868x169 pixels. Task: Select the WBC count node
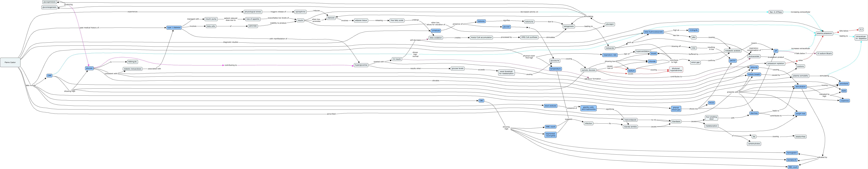(550, 127)
